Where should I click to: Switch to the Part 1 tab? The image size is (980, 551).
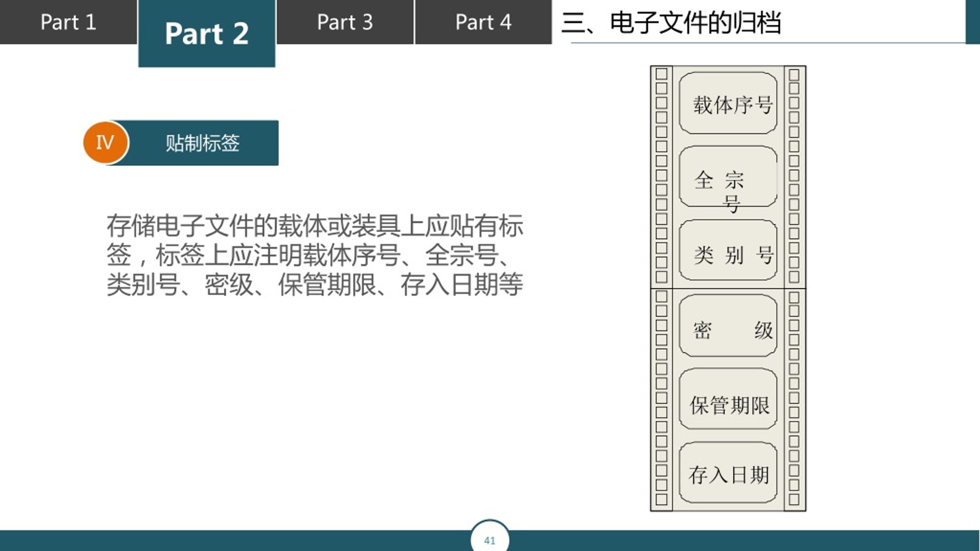(68, 22)
